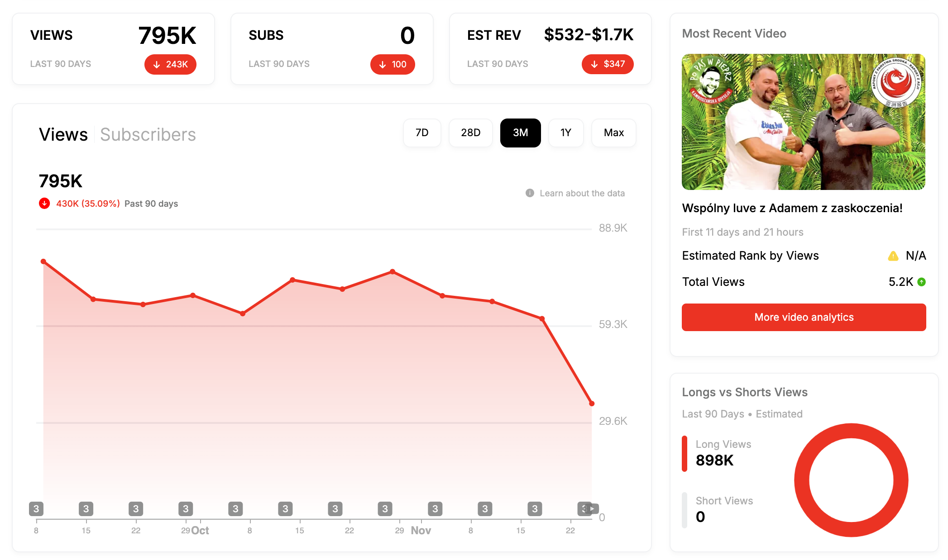Click the active 3M range button
Viewport: 948px width, 560px height.
[x=520, y=133]
